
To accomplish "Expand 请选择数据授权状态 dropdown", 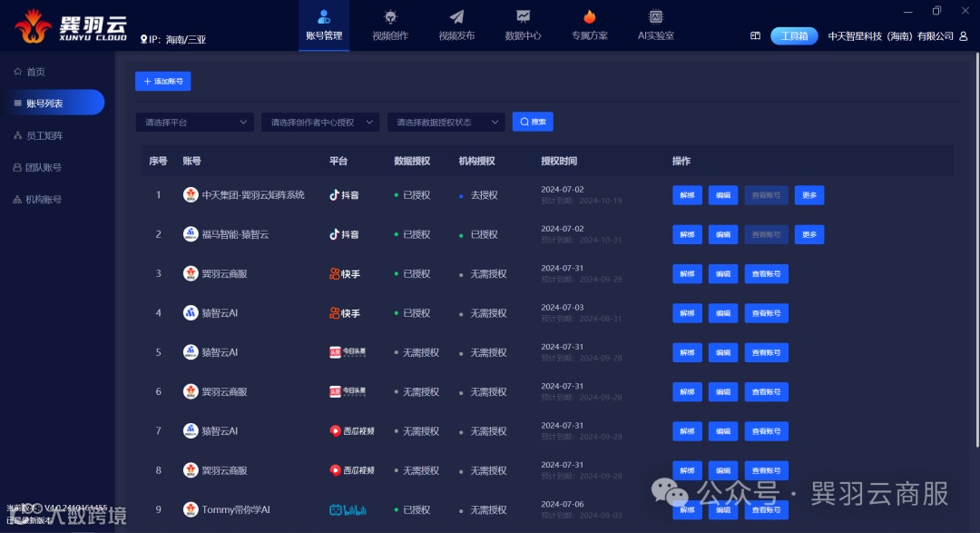I will click(446, 122).
